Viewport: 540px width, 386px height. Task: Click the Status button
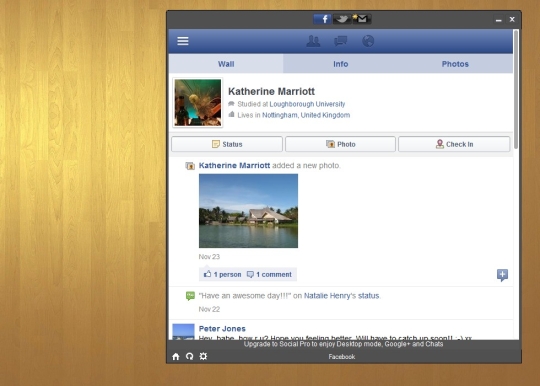click(227, 144)
